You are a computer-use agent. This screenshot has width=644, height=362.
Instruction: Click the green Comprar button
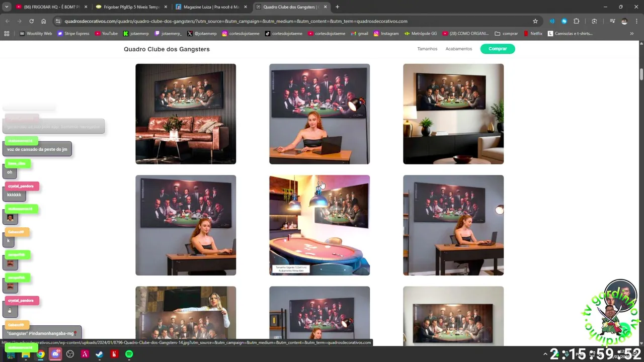498,49
